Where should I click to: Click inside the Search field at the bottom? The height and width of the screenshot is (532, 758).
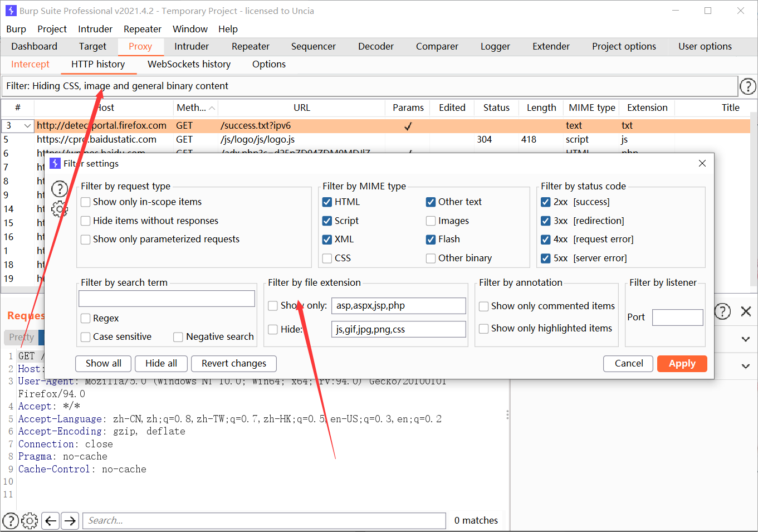click(x=262, y=520)
